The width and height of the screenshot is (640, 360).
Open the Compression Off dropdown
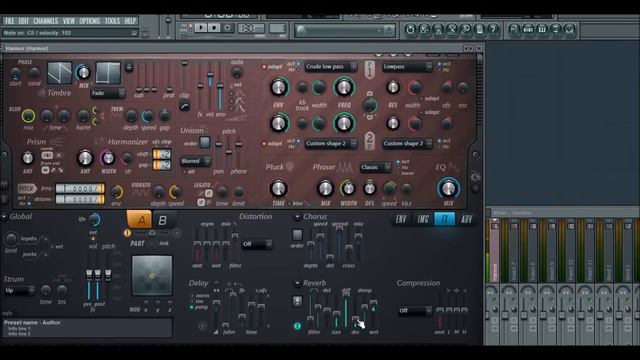(415, 311)
